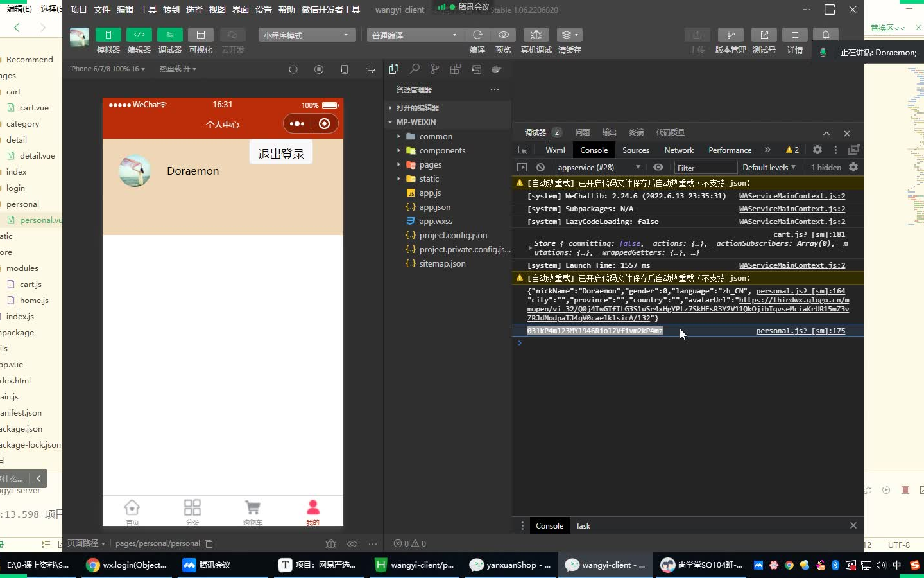The image size is (924, 578).
Task: Open the 终端 terminal tab
Action: (x=637, y=132)
